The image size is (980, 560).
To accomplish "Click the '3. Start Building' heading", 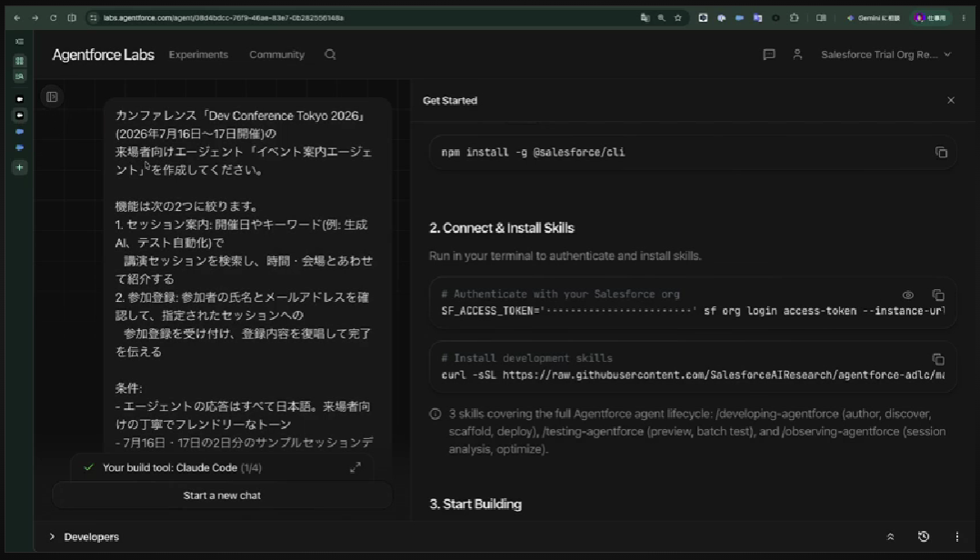I will [475, 505].
